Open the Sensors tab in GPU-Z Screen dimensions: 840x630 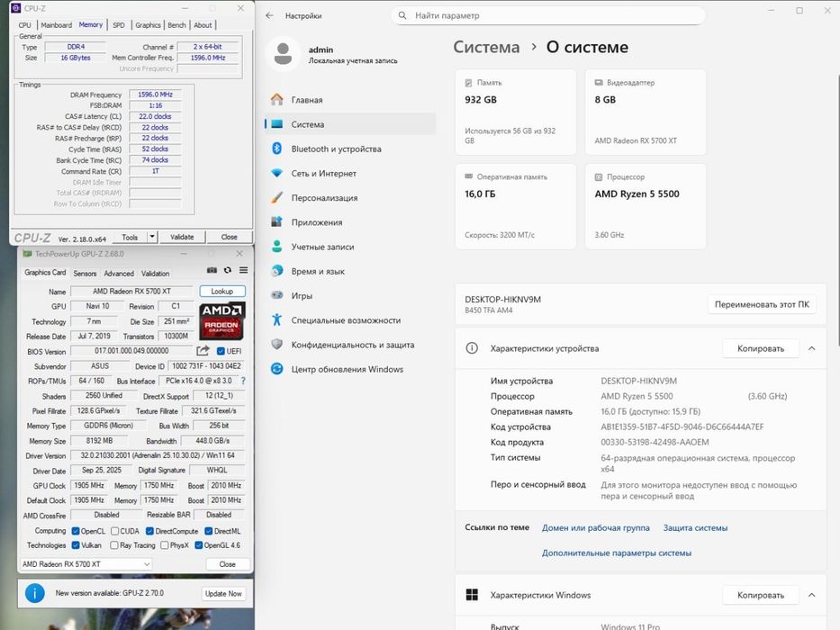(x=85, y=274)
